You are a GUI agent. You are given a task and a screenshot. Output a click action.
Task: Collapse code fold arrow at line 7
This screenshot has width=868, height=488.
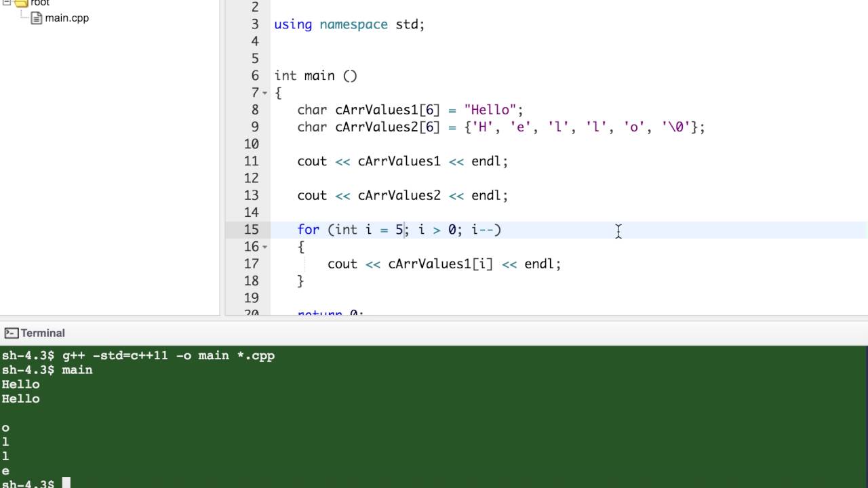[264, 93]
